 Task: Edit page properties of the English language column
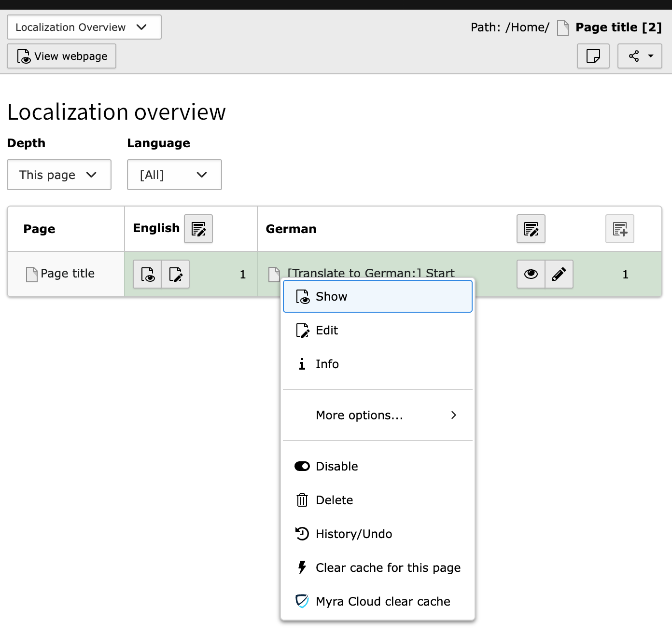(x=198, y=229)
